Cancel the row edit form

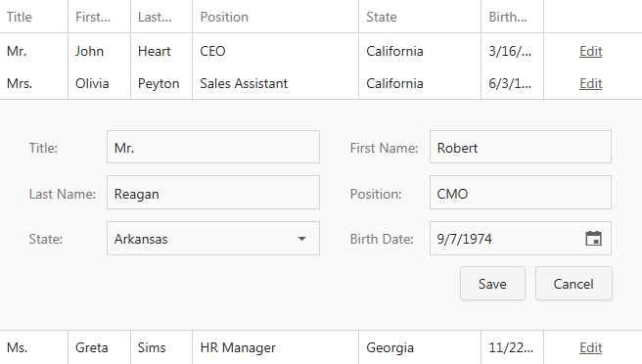click(573, 284)
